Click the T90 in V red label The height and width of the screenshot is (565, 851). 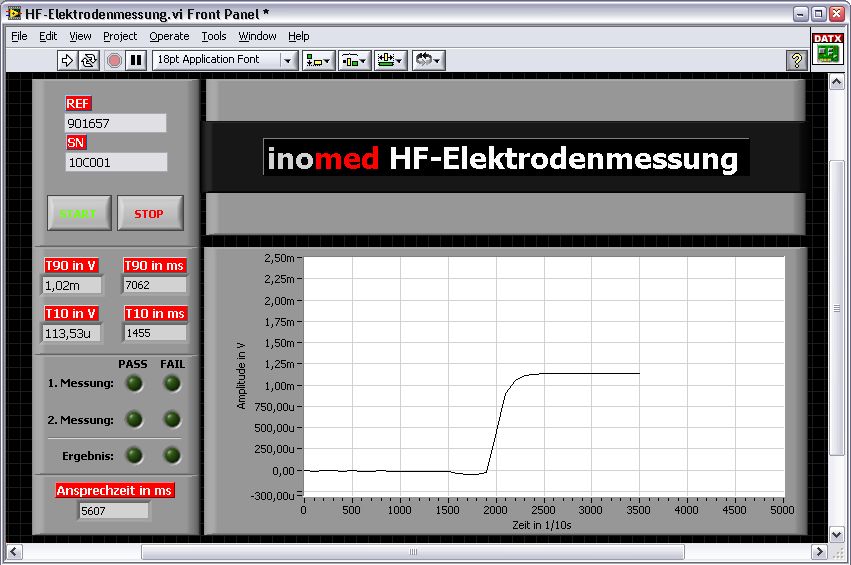71,265
